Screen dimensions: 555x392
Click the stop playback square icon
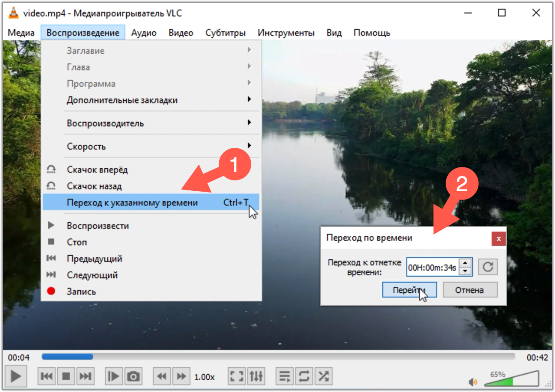point(66,376)
